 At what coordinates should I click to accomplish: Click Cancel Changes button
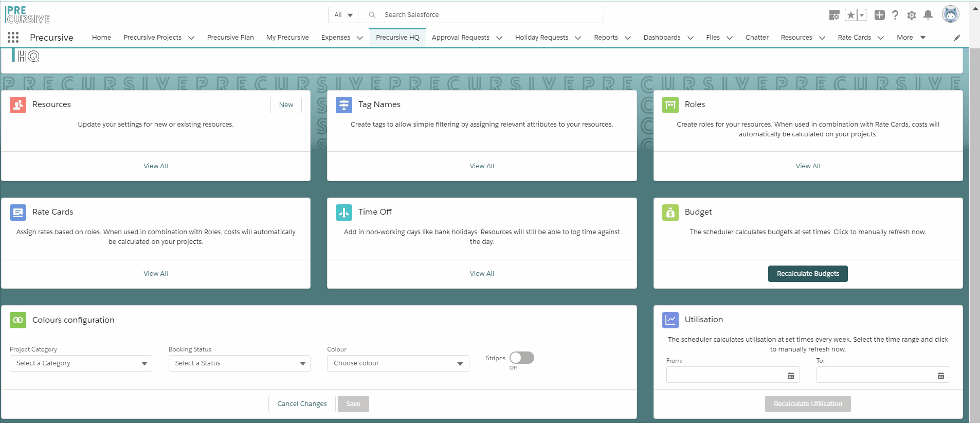tap(302, 404)
